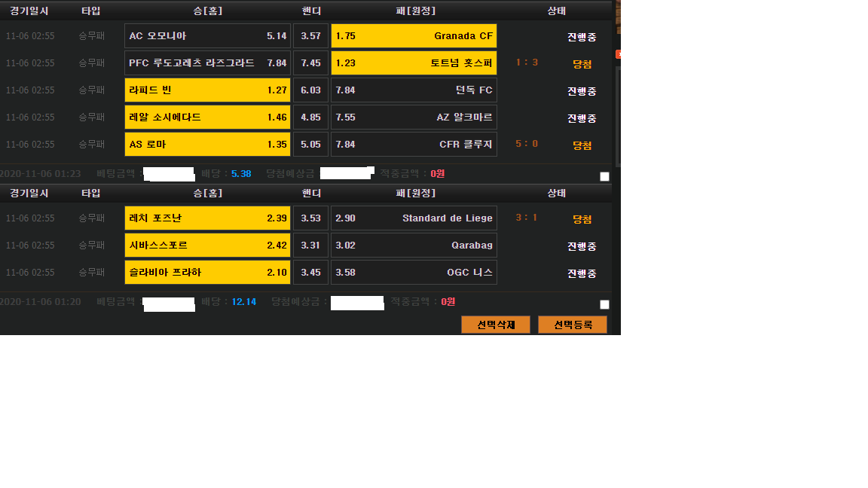Image resolution: width=868 pixels, height=488 pixels.
Task: Select the Standard de Liege 2.90 cell
Action: [414, 218]
